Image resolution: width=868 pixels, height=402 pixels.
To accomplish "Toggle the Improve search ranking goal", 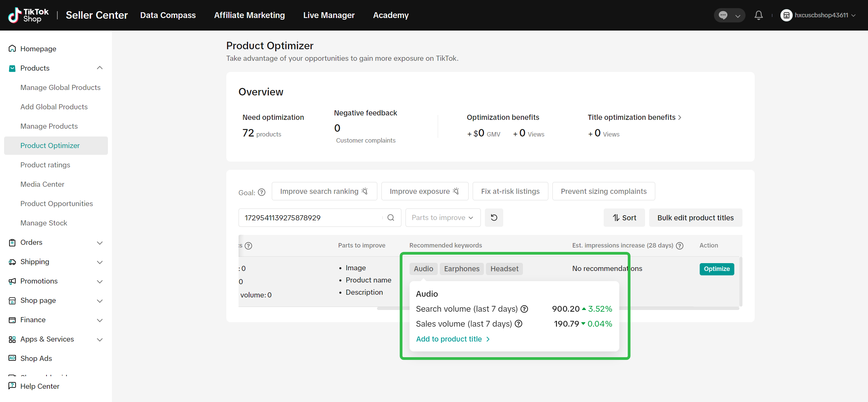I will [x=324, y=191].
